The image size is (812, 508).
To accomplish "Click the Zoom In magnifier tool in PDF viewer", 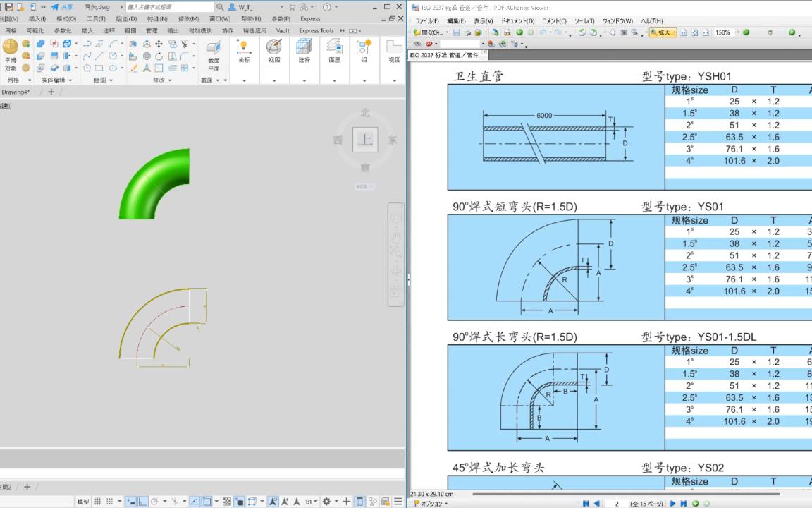I will tap(663, 32).
